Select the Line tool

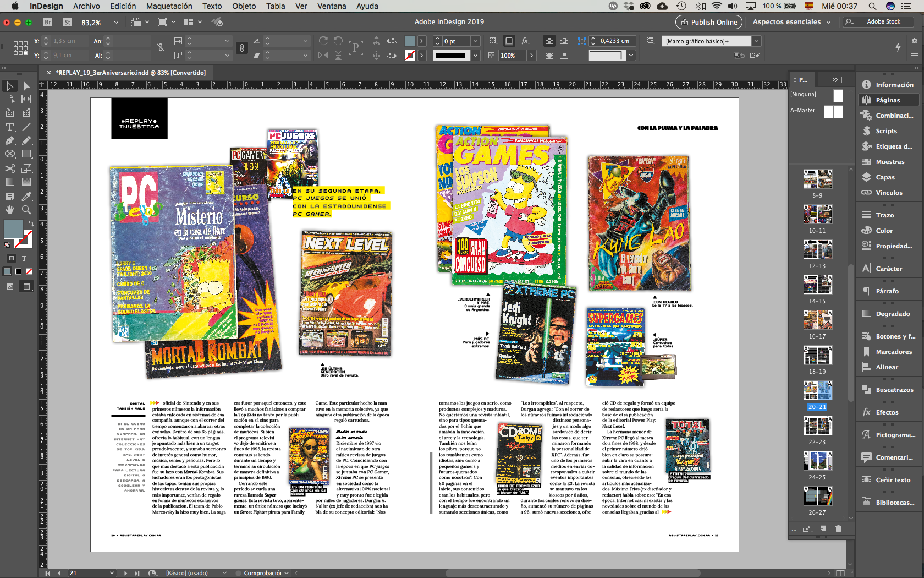(26, 127)
